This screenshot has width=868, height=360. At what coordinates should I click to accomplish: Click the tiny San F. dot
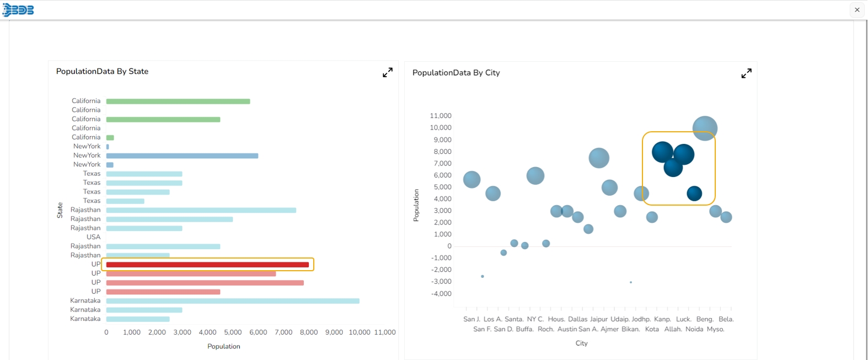pos(483,276)
